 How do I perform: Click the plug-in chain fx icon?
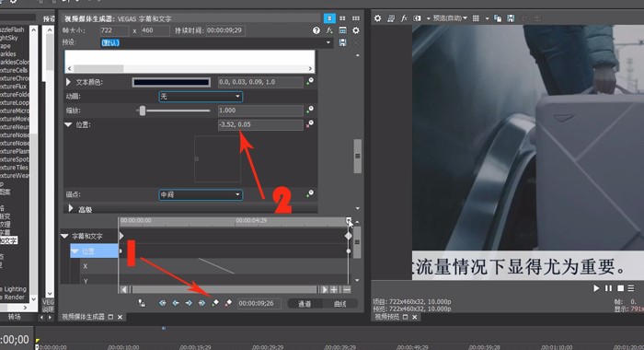(x=329, y=30)
